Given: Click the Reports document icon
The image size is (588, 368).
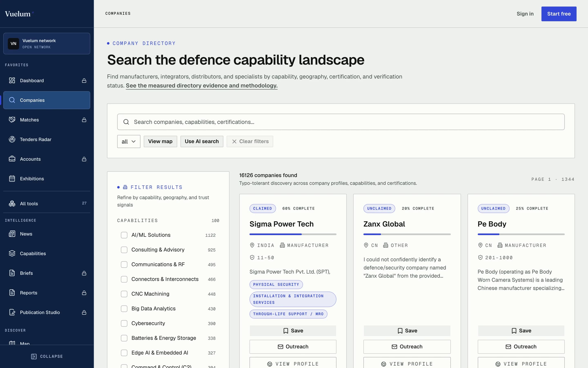Looking at the screenshot, I should point(12,293).
